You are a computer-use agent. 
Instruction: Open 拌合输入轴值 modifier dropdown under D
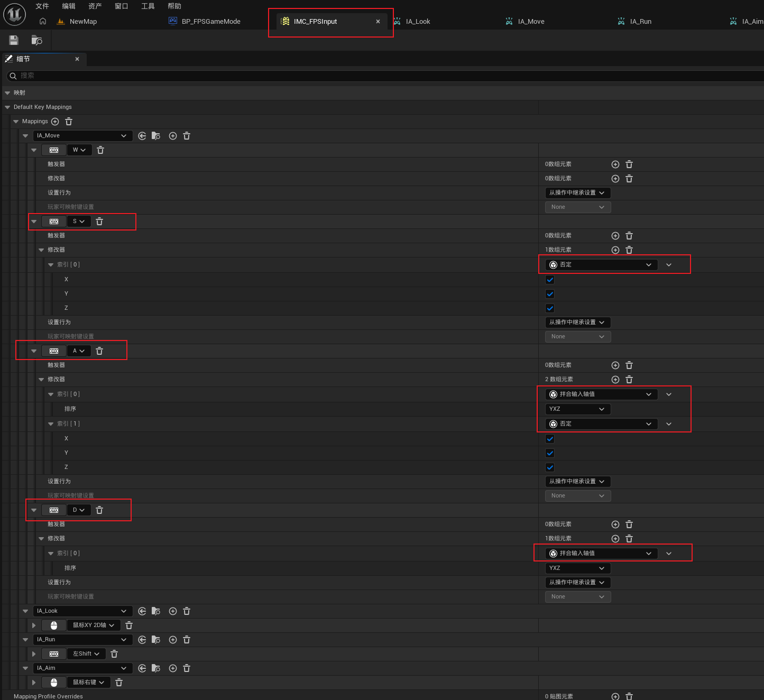(x=602, y=554)
